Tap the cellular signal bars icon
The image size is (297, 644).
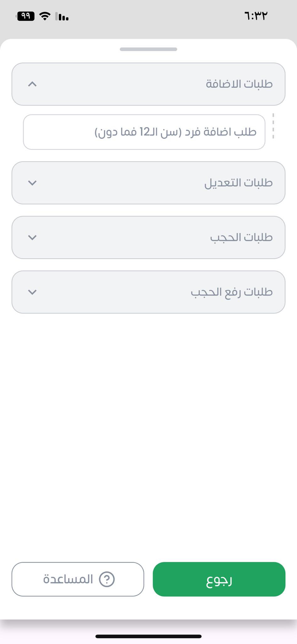click(62, 16)
